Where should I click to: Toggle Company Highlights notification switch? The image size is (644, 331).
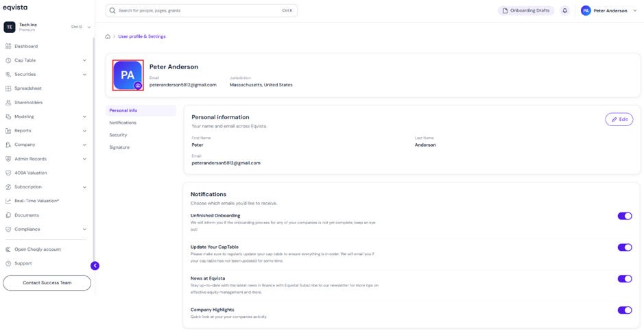pos(625,310)
